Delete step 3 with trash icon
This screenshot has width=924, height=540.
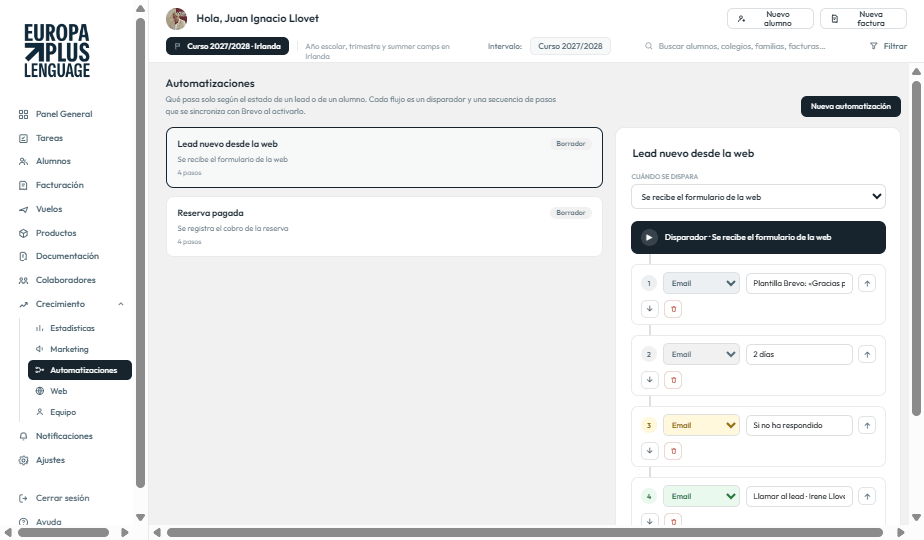(x=673, y=451)
